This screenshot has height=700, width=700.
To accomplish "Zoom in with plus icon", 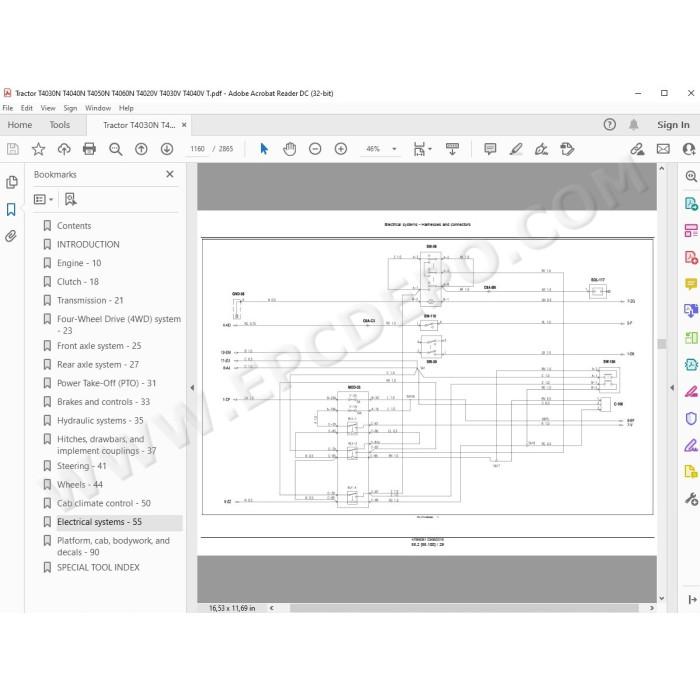I will [341, 149].
